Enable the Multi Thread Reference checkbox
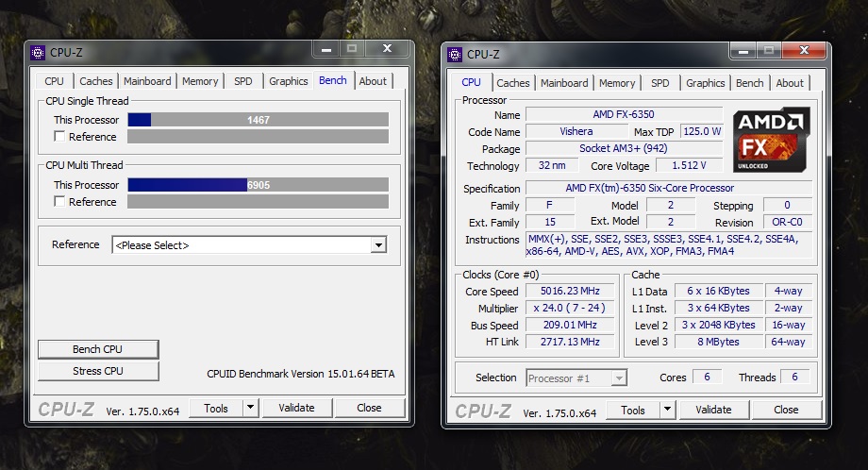Viewport: 868px width, 470px height. [59, 202]
